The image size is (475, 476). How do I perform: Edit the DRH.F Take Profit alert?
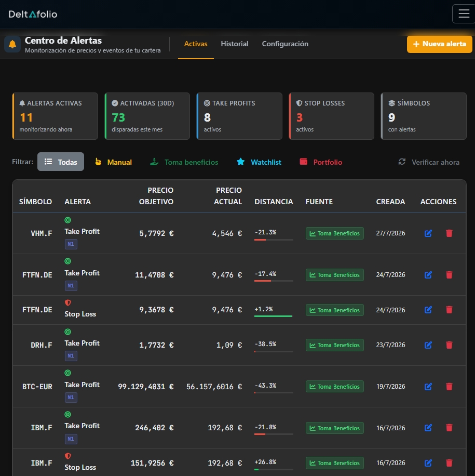428,345
